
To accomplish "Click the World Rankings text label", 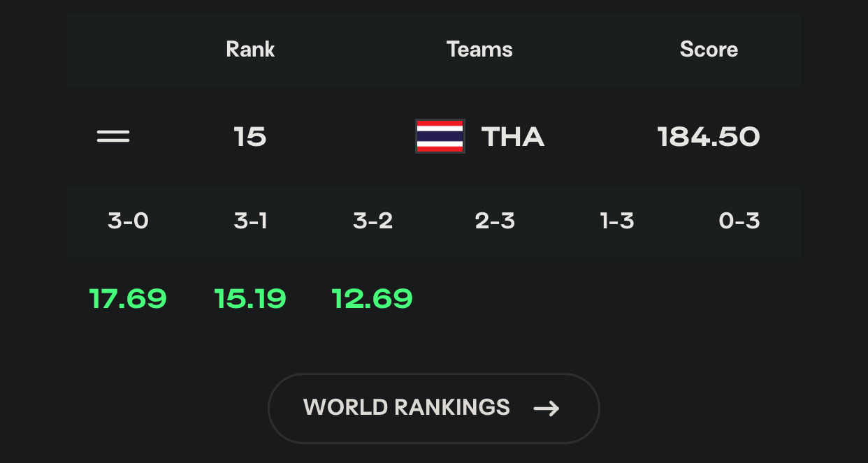I will [x=407, y=407].
